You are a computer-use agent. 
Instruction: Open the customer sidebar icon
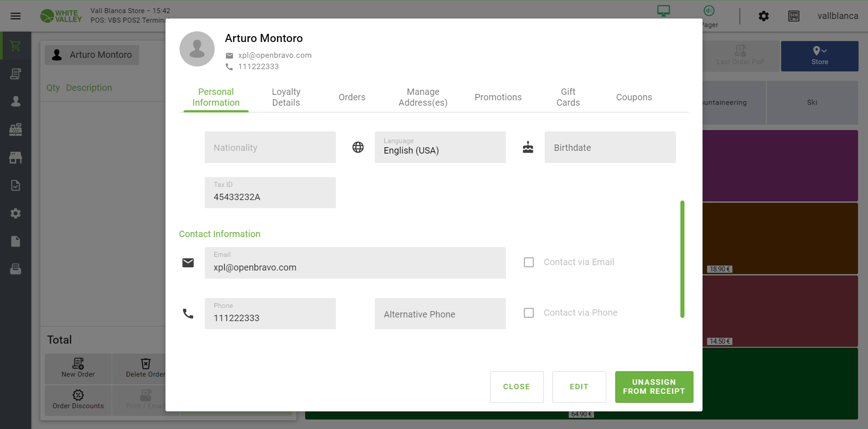[15, 101]
